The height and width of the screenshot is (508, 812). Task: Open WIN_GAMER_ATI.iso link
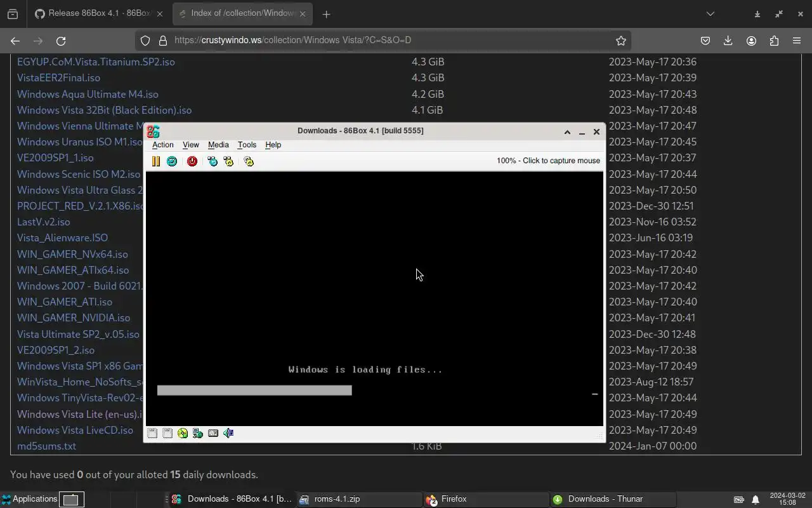[65, 302]
